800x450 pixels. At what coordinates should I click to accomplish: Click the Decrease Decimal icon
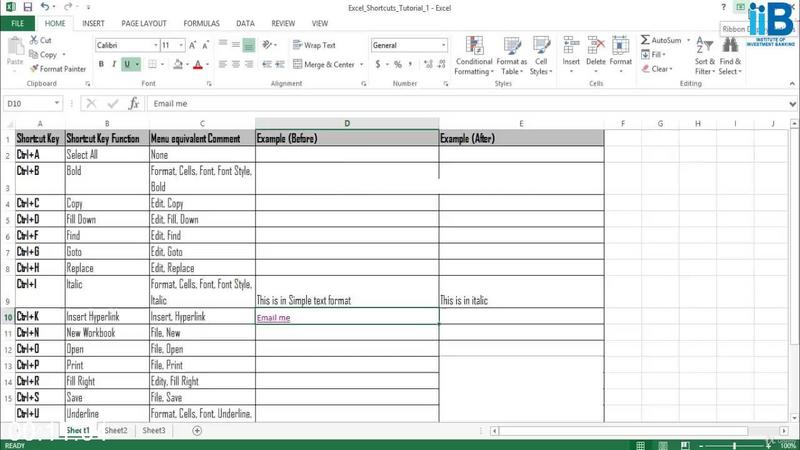[441, 64]
